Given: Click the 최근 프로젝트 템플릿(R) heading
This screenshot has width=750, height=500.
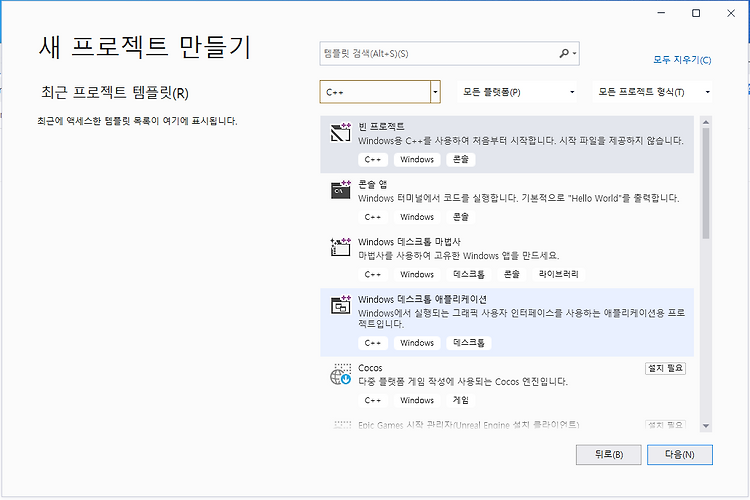Looking at the screenshot, I should 115,92.
